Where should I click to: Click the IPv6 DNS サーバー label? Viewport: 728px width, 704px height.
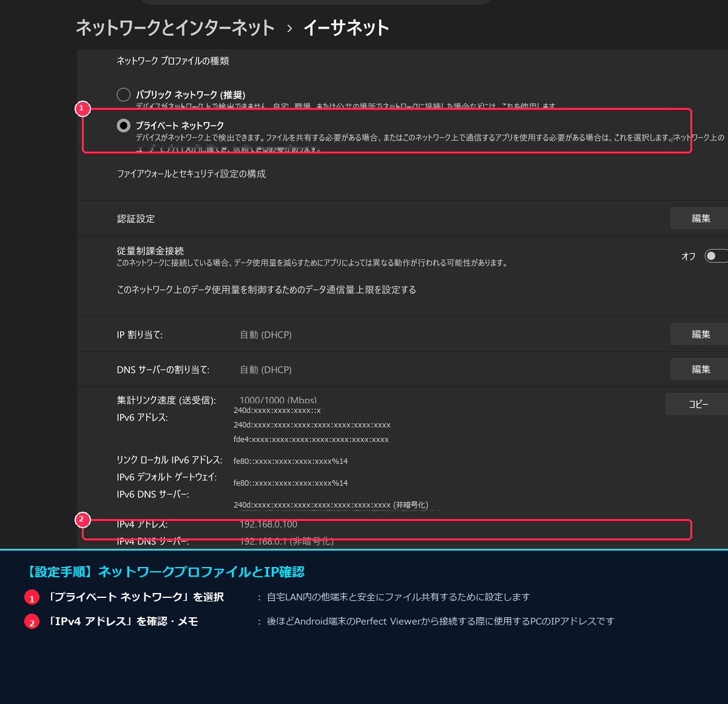pos(153,495)
